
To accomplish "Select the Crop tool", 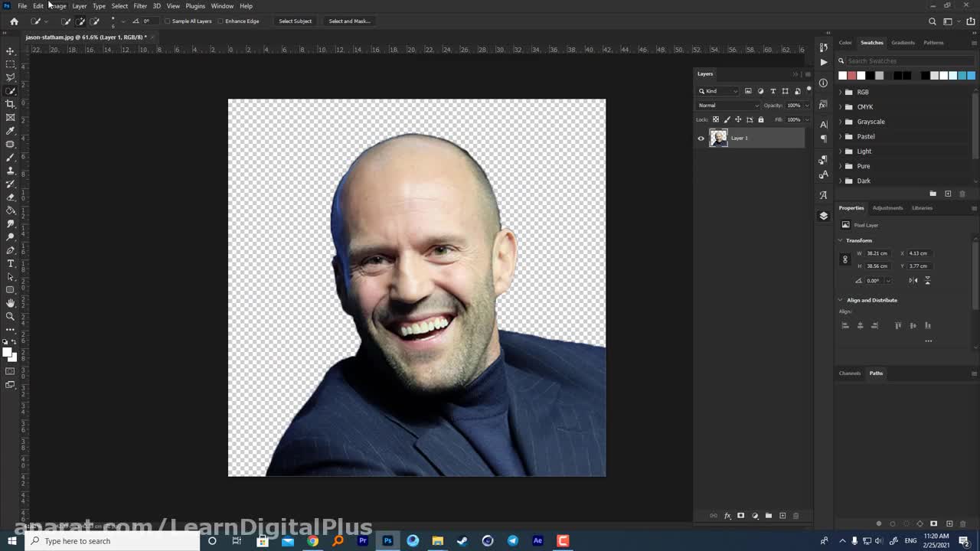I will coord(11,104).
